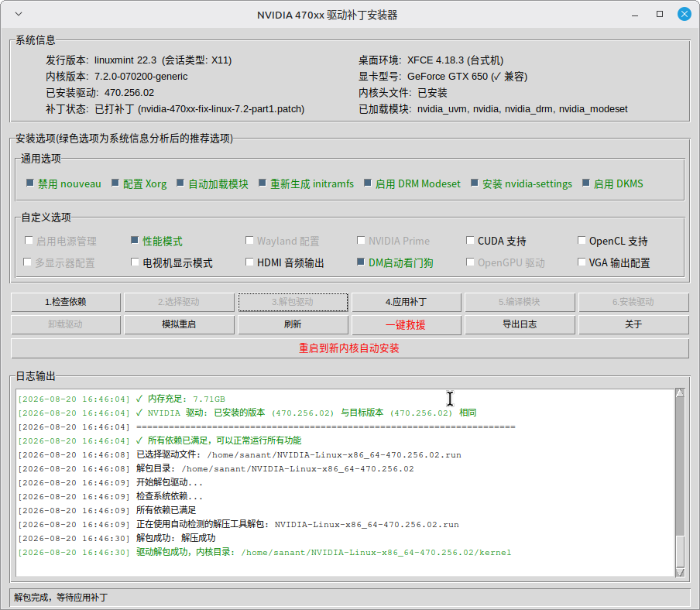Click the 刷新 button

tap(293, 324)
